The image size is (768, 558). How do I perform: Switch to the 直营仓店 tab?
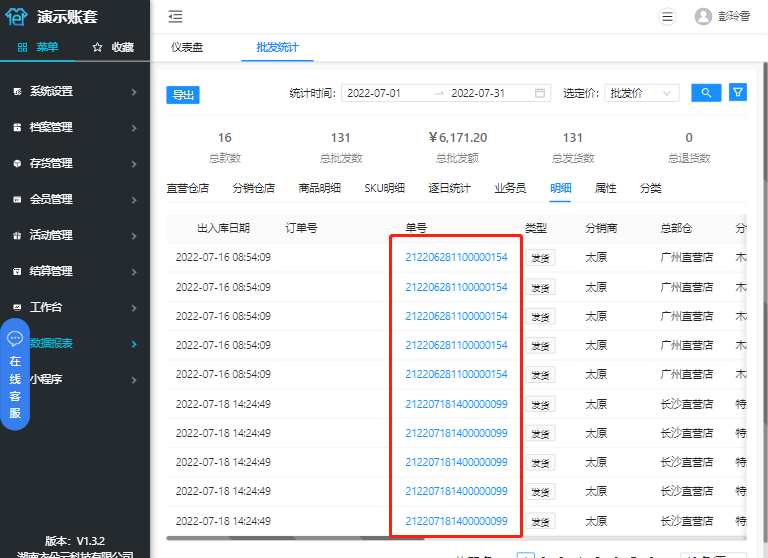[188, 188]
